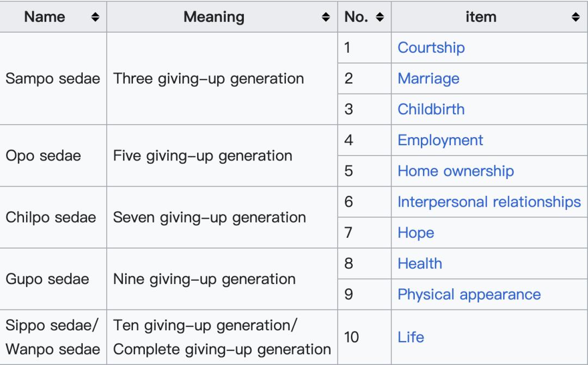Screen dimensions: 588x365
Task: Open the Health article link
Action: coord(419,264)
